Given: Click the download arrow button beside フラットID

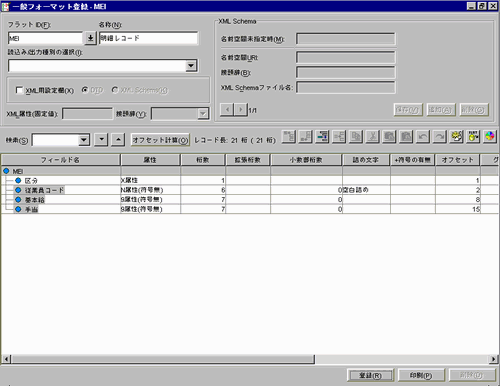Looking at the screenshot, I should (x=90, y=38).
